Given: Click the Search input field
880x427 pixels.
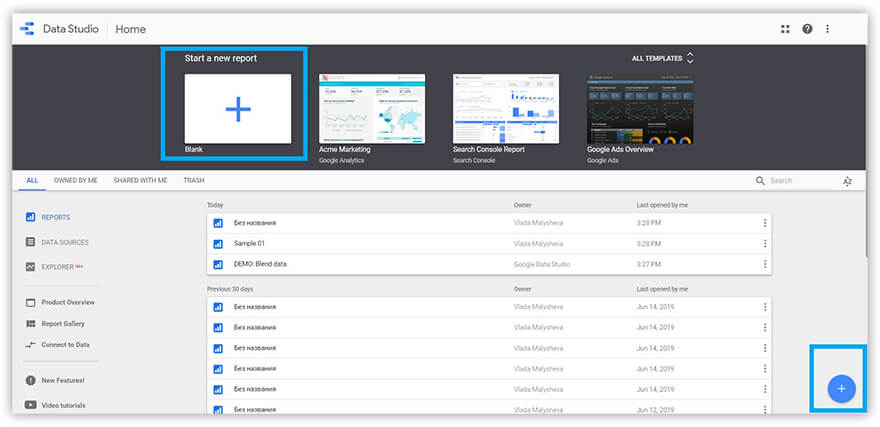Looking at the screenshot, I should coord(800,181).
